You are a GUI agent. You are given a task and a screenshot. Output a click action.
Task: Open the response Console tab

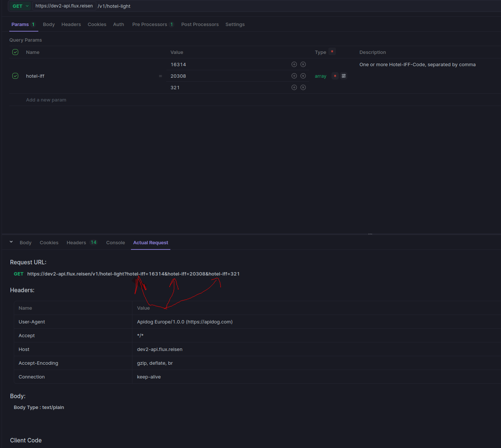tap(115, 243)
